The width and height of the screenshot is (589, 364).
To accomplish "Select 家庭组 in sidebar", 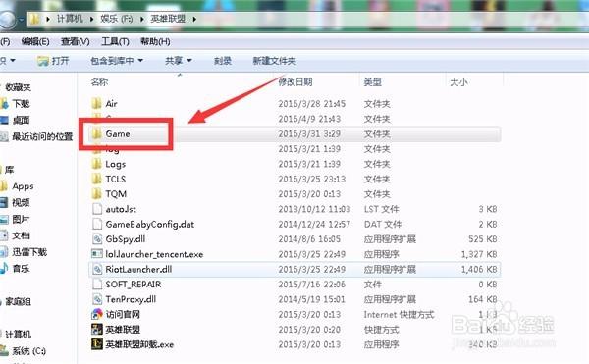I will point(18,301).
